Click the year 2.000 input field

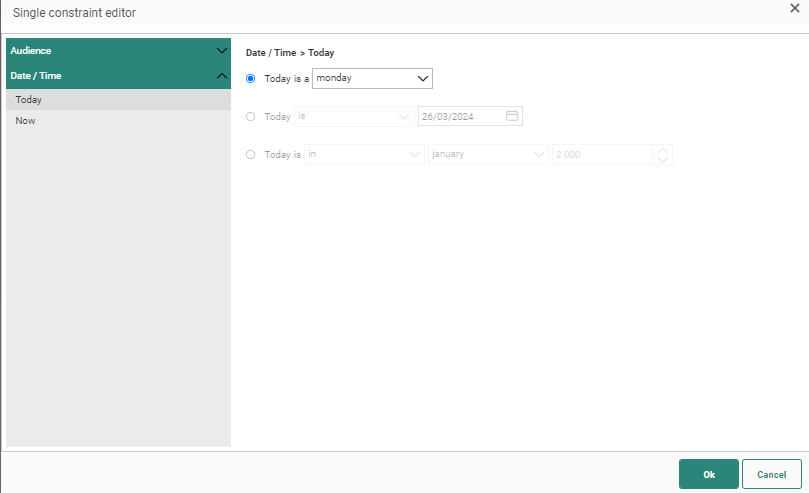point(602,155)
